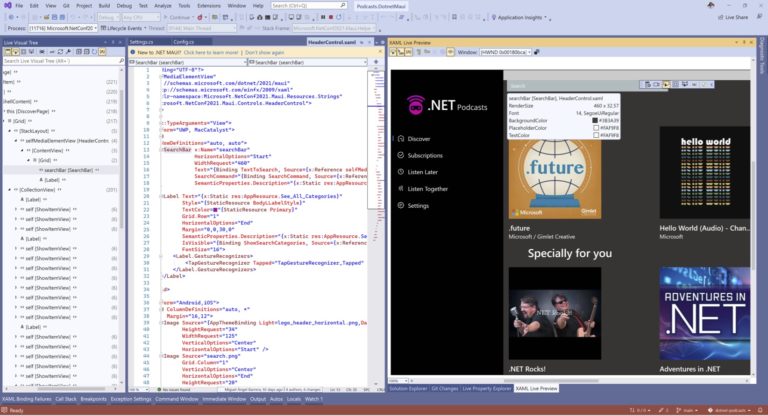The height and width of the screenshot is (416, 768).
Task: Toggle first select-element icon in XAML Live Preview toolbar
Action: coord(393,52)
